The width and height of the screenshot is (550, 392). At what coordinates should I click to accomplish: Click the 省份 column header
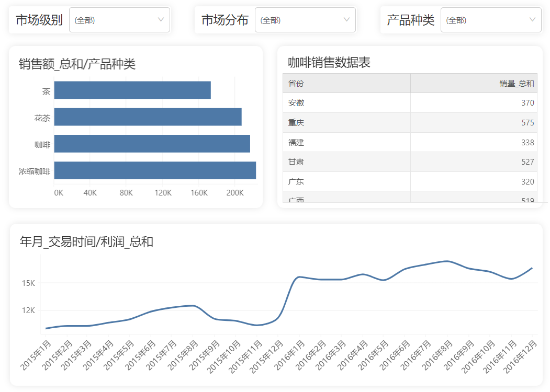point(346,84)
